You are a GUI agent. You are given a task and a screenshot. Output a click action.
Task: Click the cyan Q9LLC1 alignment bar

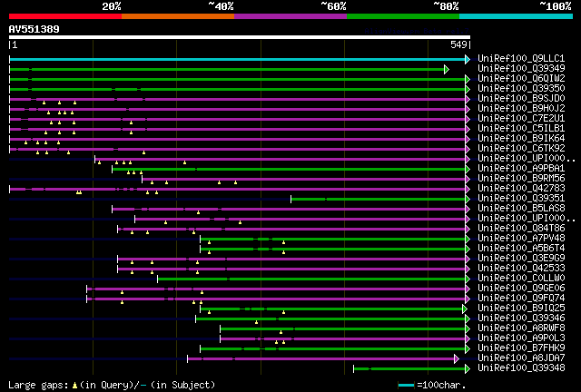pyautogui.click(x=237, y=59)
